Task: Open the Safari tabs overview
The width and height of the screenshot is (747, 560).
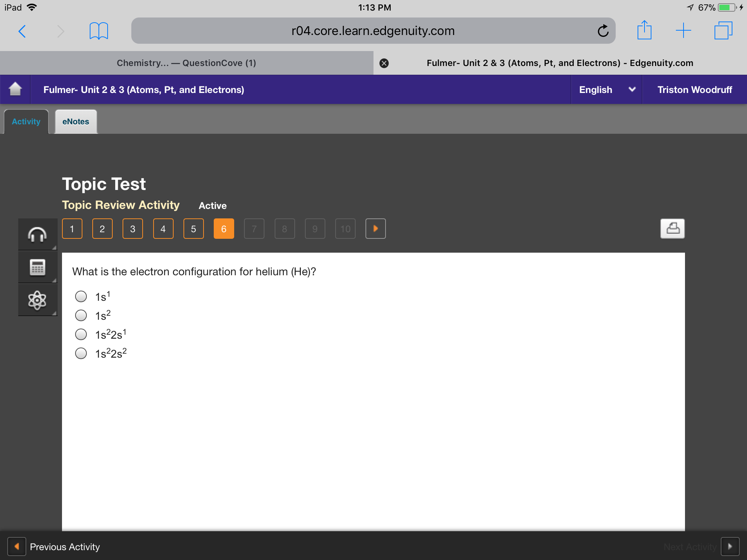Action: click(723, 30)
